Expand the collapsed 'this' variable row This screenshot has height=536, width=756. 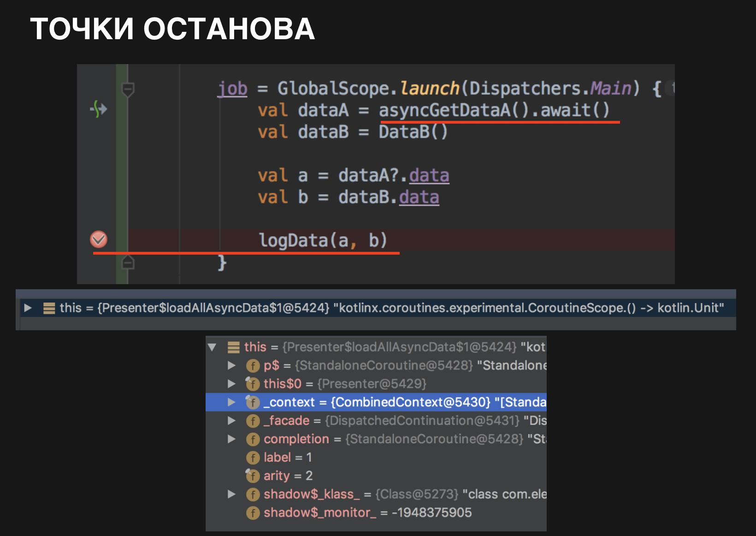pos(28,308)
